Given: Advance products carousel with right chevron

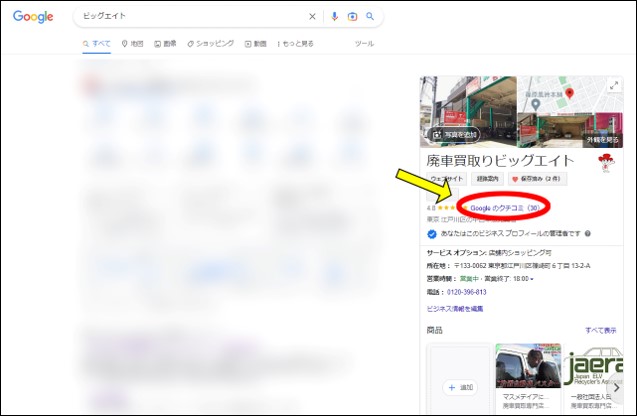Looking at the screenshot, I should [x=617, y=388].
